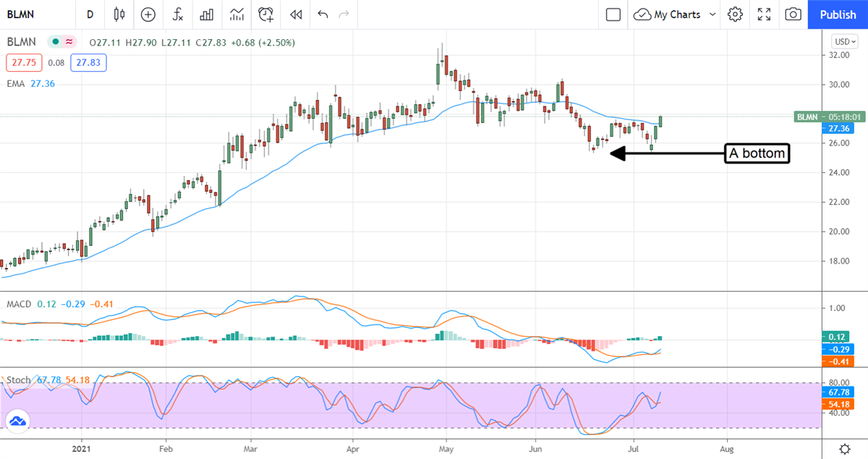Viewport: 868px width, 459px height.
Task: Create an alert with the alarm clock icon
Action: [x=266, y=14]
